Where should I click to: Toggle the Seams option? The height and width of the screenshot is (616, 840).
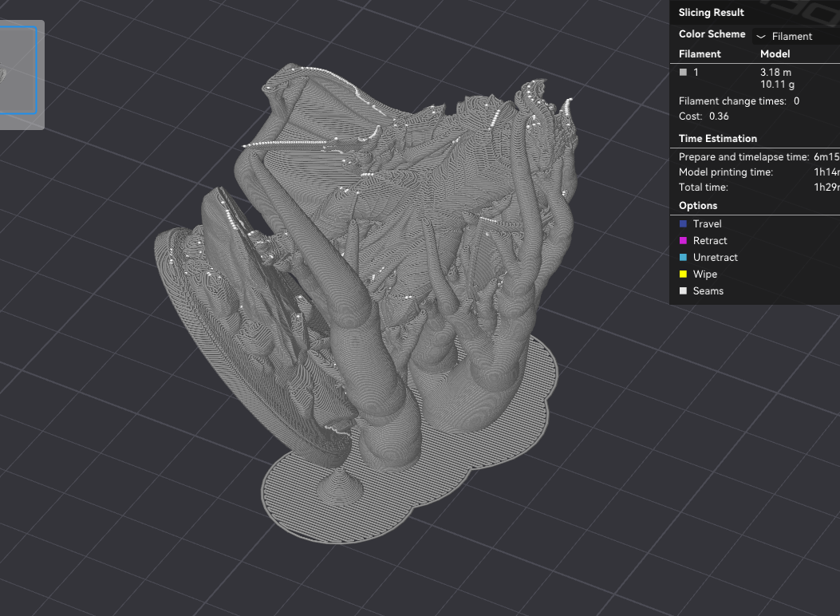[708, 291]
